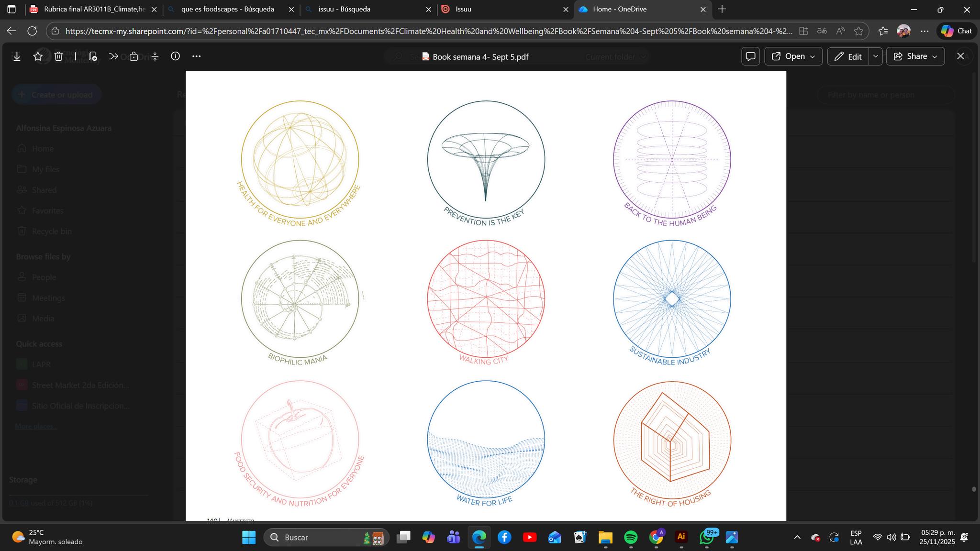Expand the Open dropdown button
The width and height of the screenshot is (980, 551).
793,56
